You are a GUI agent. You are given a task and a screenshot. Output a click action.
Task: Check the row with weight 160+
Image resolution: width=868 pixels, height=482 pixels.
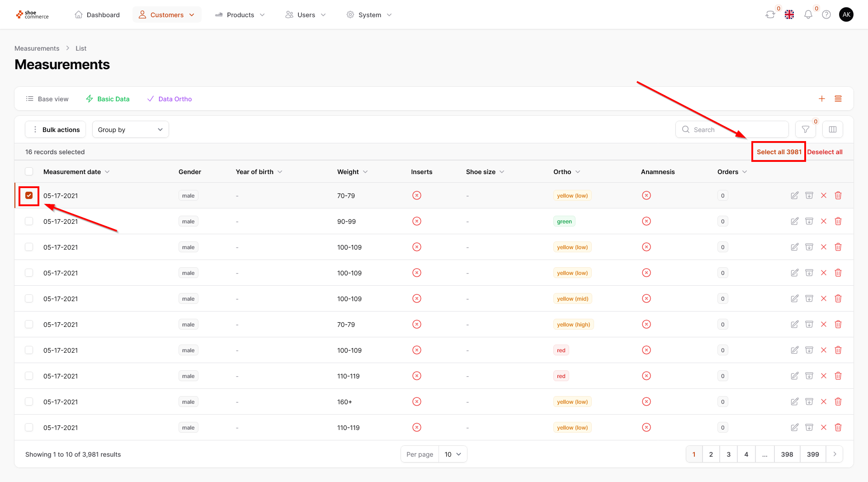(x=29, y=402)
